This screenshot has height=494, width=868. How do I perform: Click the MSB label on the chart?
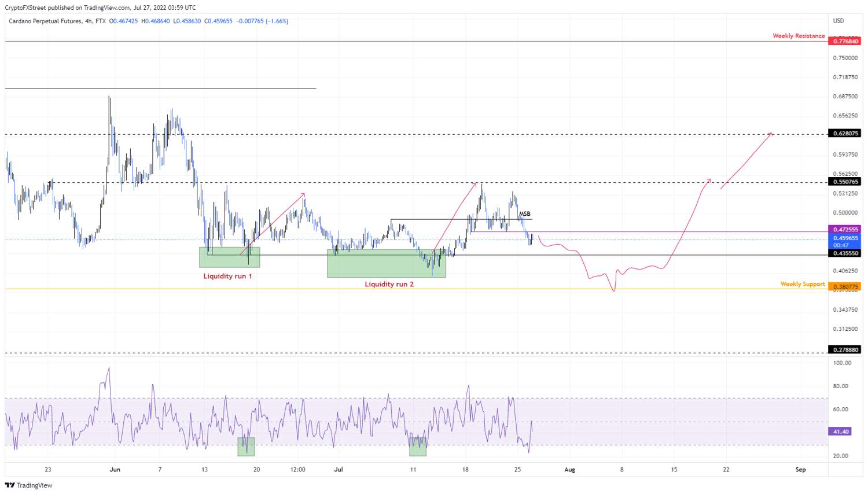[x=524, y=214]
